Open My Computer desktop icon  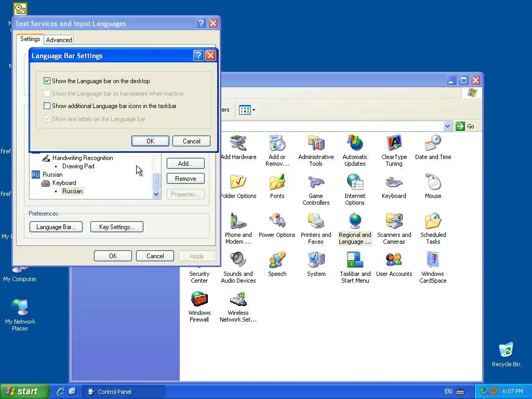[x=20, y=274]
